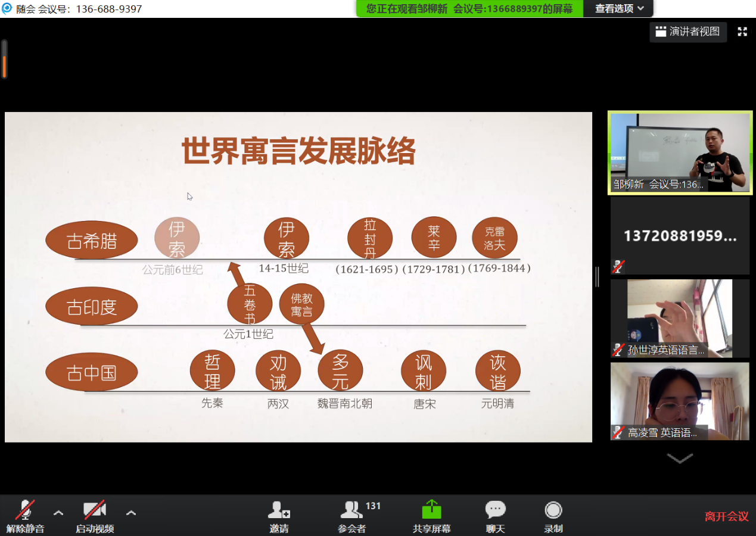Open the 查看选项 dropdown menu
Image resolution: width=756 pixels, height=536 pixels.
point(619,8)
